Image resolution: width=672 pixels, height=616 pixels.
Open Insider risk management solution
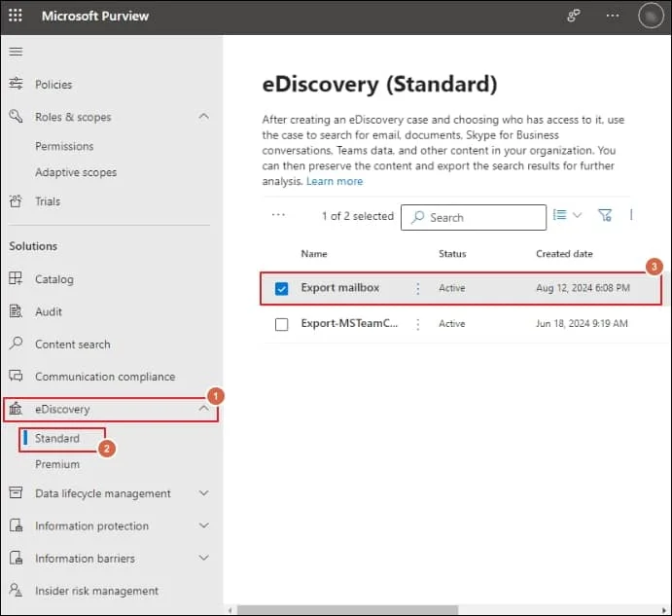[96, 591]
